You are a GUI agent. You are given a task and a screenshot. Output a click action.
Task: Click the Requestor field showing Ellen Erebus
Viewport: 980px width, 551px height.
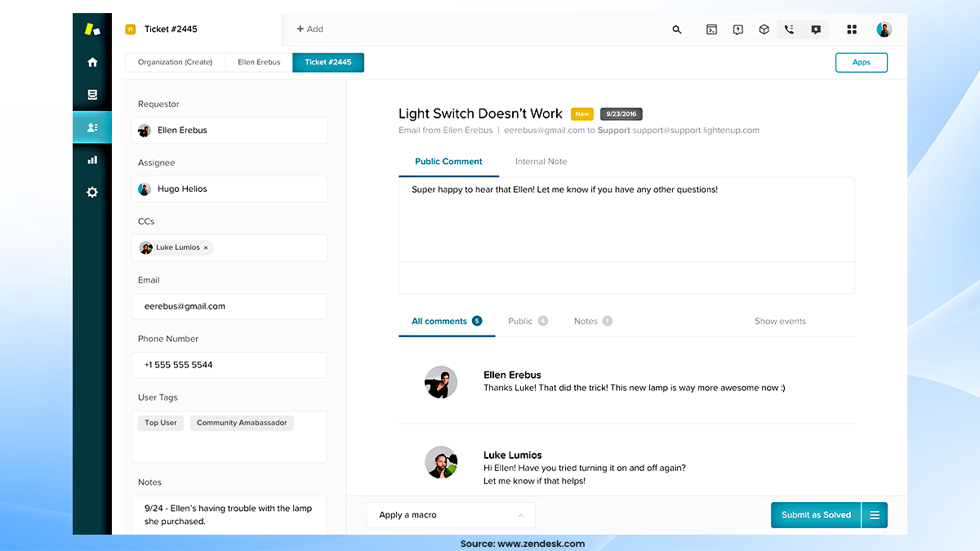pos(229,131)
